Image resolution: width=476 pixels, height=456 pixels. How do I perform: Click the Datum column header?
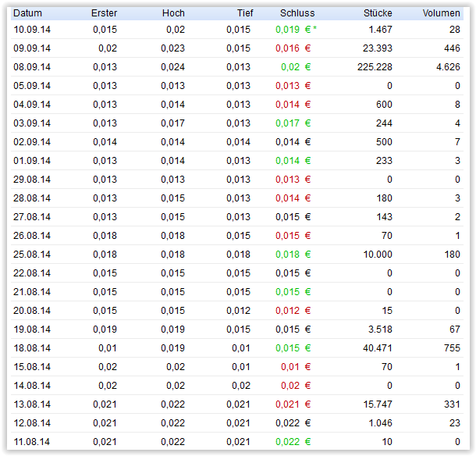(x=27, y=13)
